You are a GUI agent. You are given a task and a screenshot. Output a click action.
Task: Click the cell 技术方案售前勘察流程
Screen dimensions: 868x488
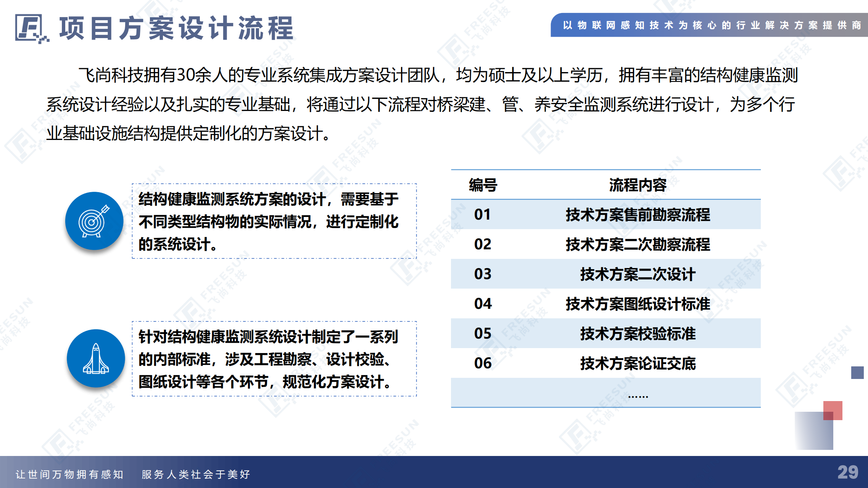[638, 215]
